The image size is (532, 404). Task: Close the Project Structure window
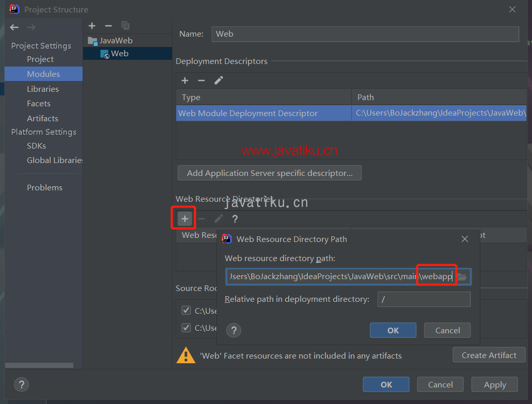pyautogui.click(x=512, y=9)
